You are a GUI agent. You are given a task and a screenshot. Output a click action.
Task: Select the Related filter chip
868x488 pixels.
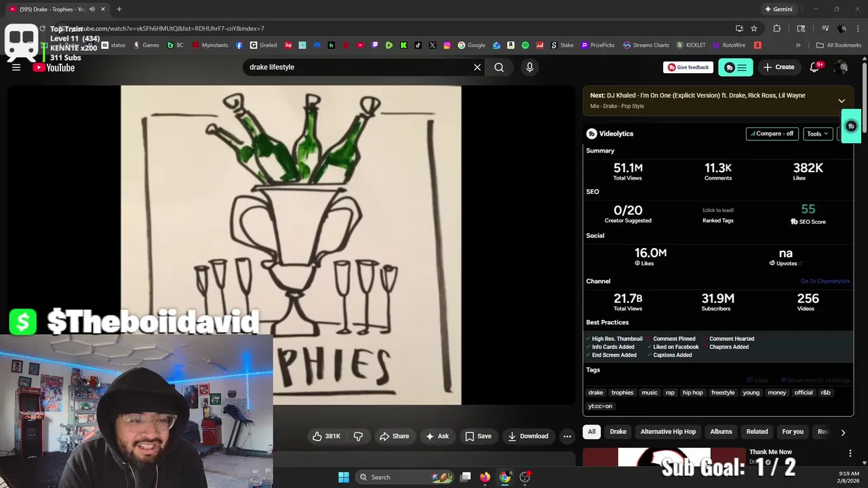pos(757,432)
